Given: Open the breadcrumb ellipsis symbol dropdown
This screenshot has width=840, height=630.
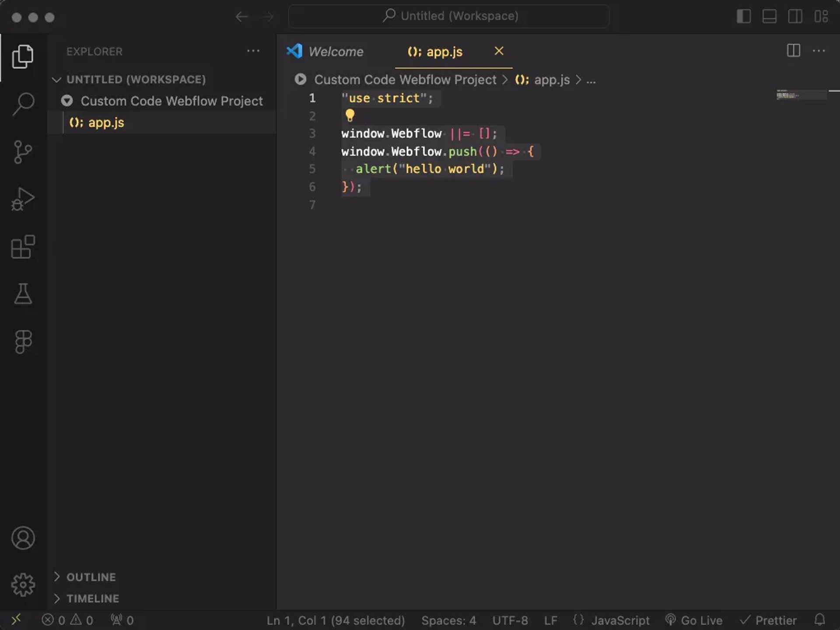Looking at the screenshot, I should [591, 80].
